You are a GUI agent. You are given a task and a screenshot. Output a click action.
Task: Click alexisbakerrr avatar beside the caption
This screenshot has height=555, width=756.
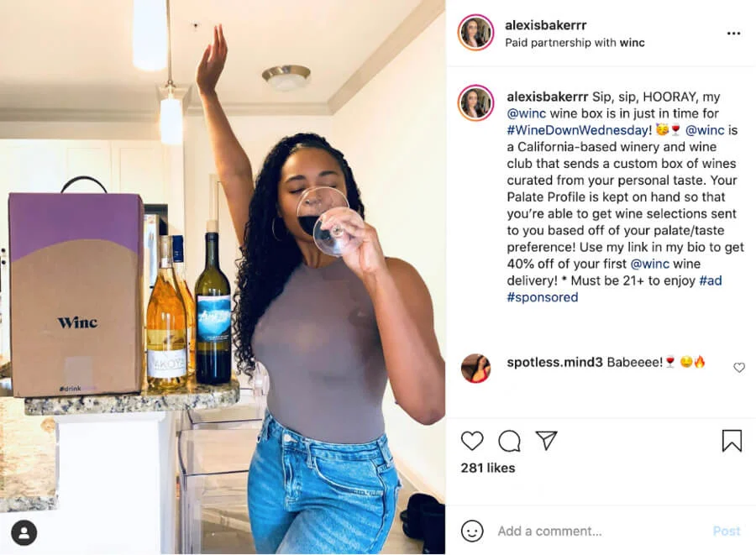[x=475, y=103]
